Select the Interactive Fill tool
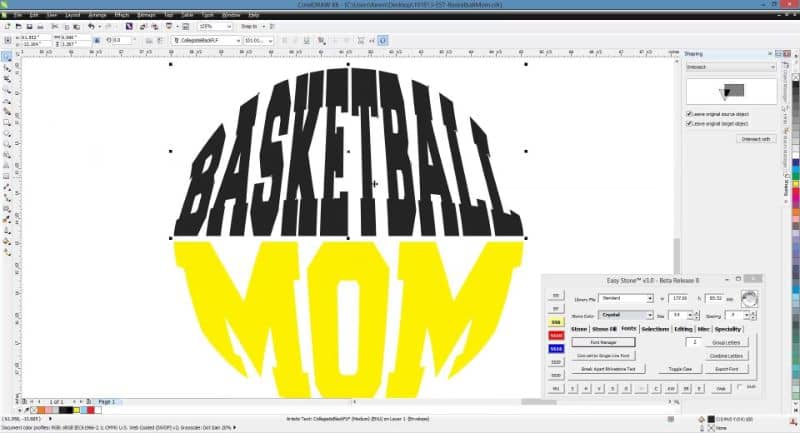The image size is (800, 433). point(7,252)
